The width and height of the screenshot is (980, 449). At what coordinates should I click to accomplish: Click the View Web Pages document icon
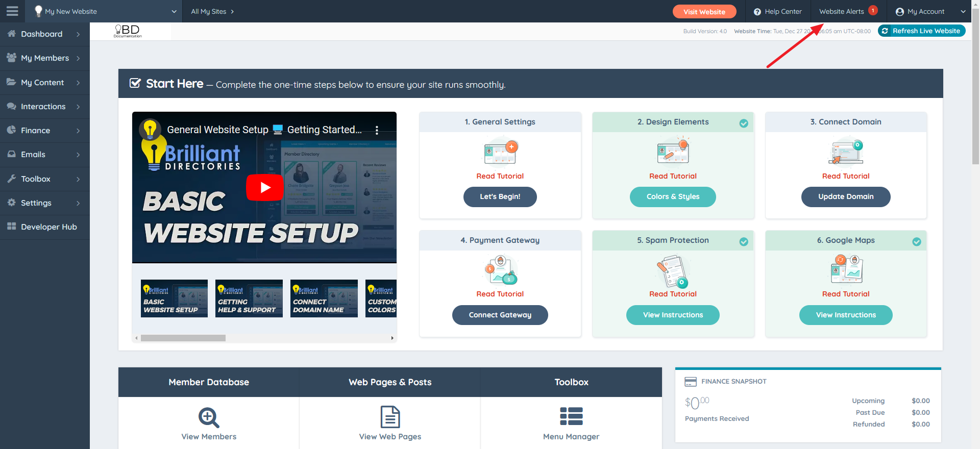coord(390,417)
